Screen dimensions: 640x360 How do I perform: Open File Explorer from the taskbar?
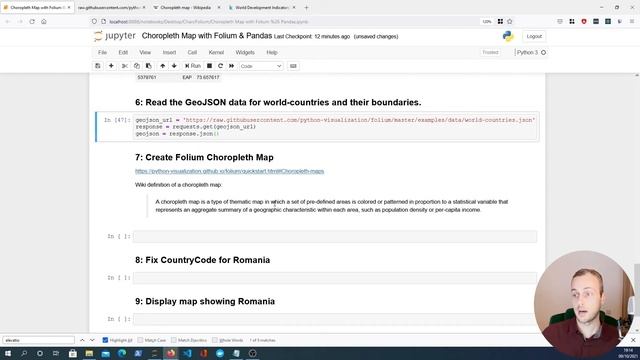[x=89, y=353]
